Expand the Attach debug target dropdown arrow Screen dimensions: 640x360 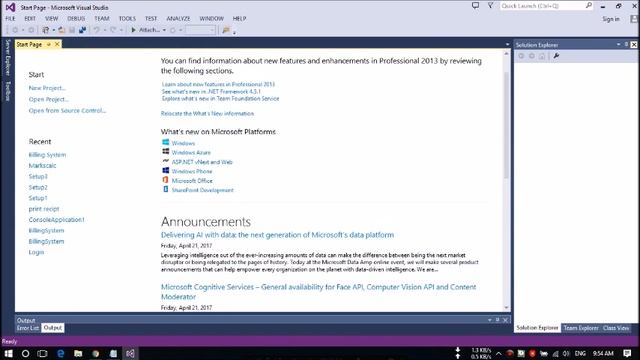164,30
